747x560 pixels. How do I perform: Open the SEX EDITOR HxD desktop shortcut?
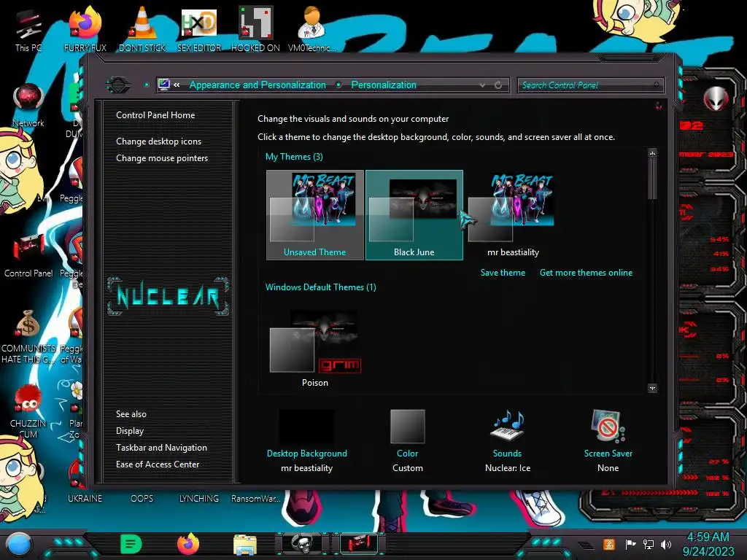coord(199,29)
